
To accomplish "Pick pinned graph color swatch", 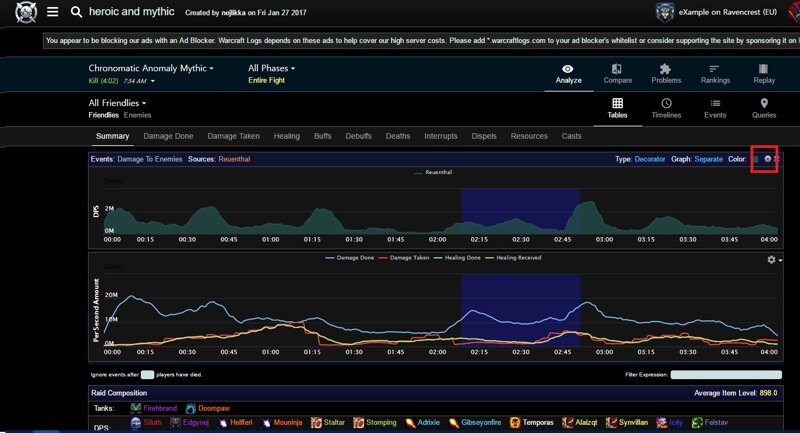I will pyautogui.click(x=756, y=159).
